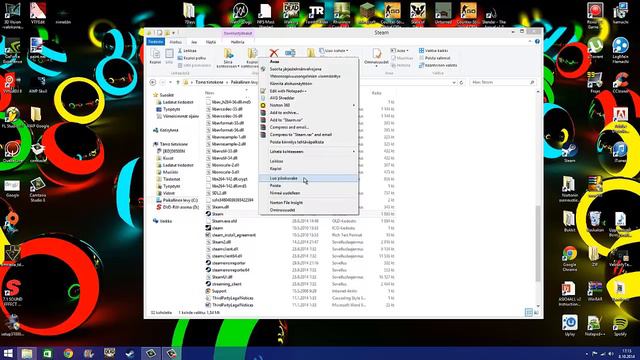Switch to the Näytä ribbon tab
The height and width of the screenshot is (360, 640).
(211, 42)
